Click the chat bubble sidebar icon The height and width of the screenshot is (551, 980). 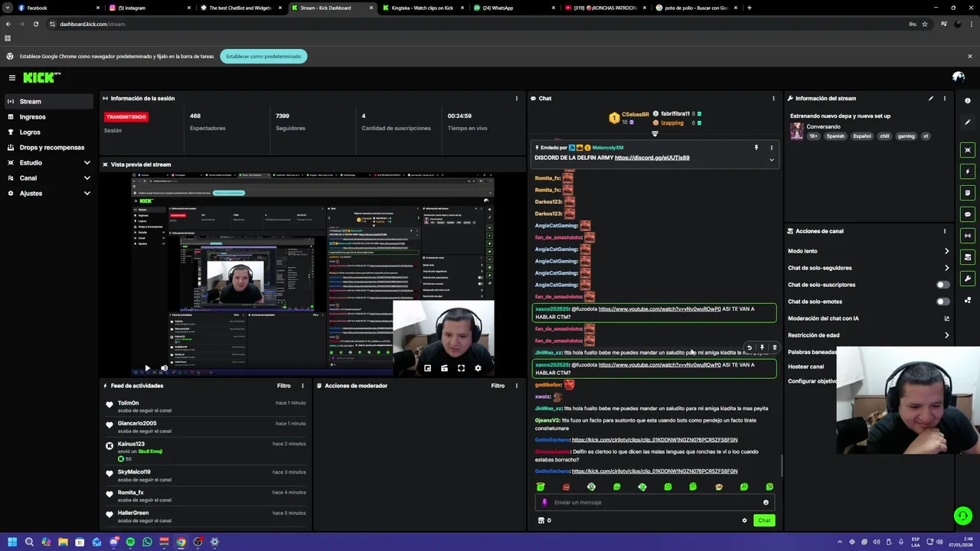tap(968, 214)
